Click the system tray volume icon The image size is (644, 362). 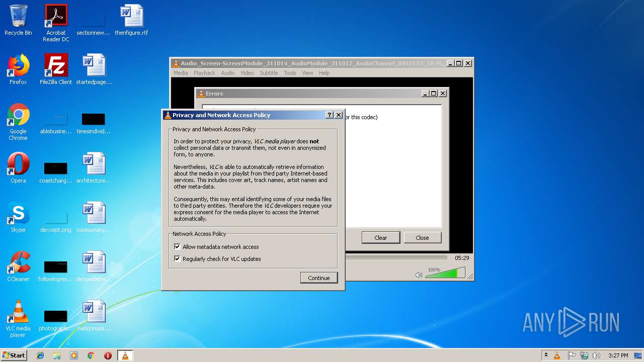click(596, 355)
